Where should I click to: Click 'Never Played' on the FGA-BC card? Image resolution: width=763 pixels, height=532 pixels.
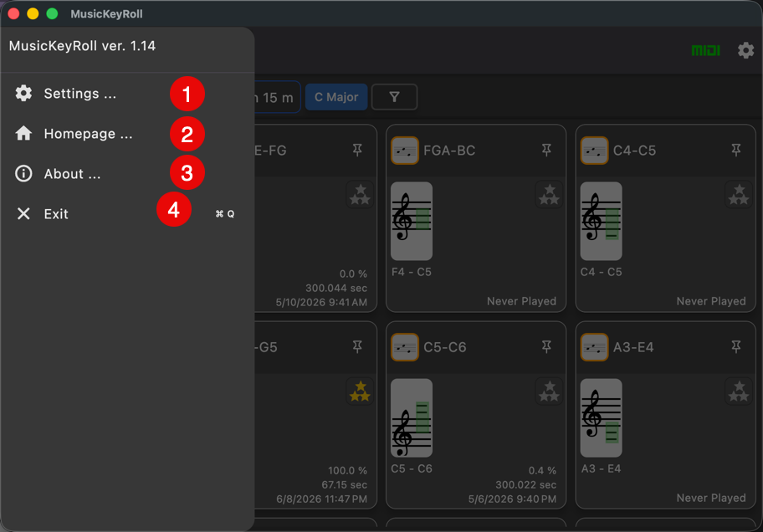pos(522,301)
